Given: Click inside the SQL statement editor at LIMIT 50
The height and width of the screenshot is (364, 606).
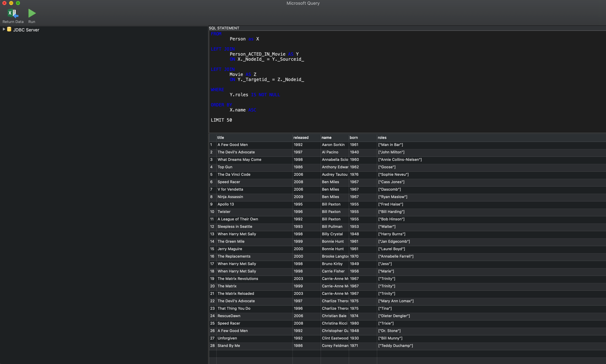Looking at the screenshot, I should tap(221, 120).
